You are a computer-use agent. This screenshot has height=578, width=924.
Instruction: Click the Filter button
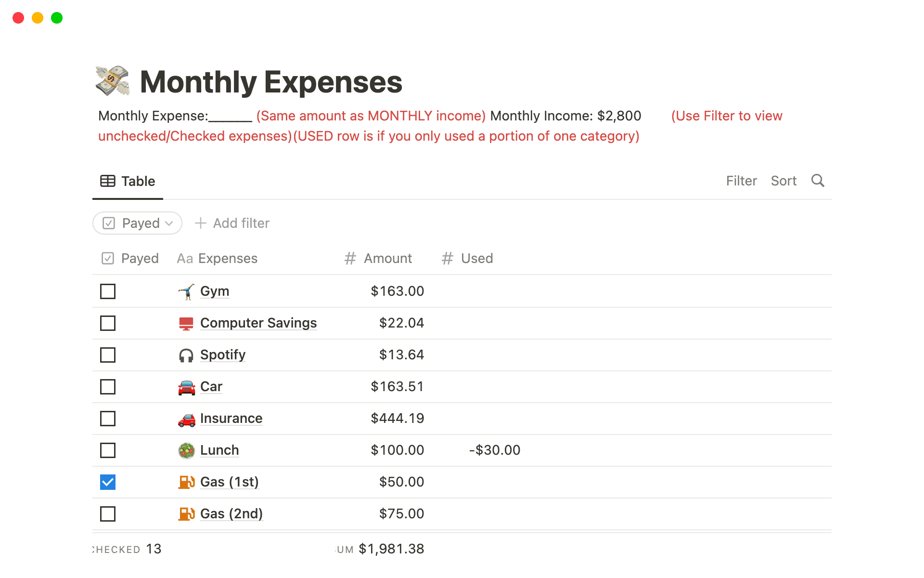741,181
